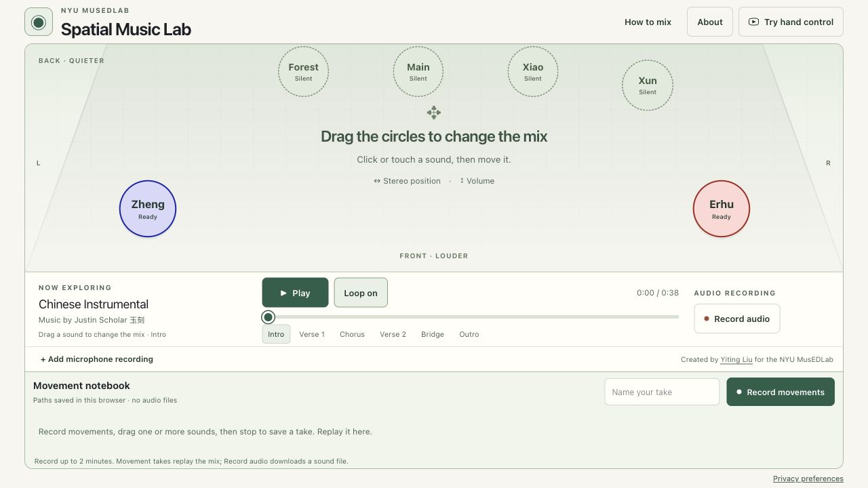Jump to the Outro section
The image size is (868, 488).
coord(469,334)
